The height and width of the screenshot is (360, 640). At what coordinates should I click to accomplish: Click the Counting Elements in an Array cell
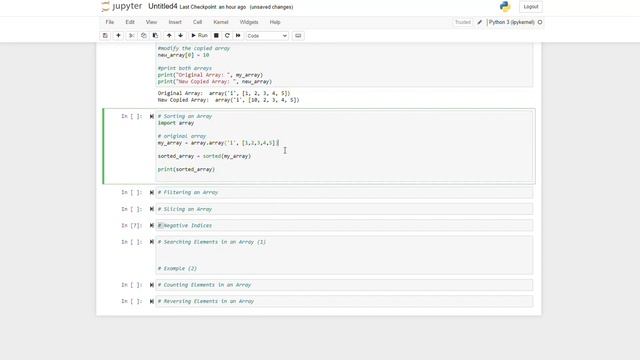click(x=344, y=285)
